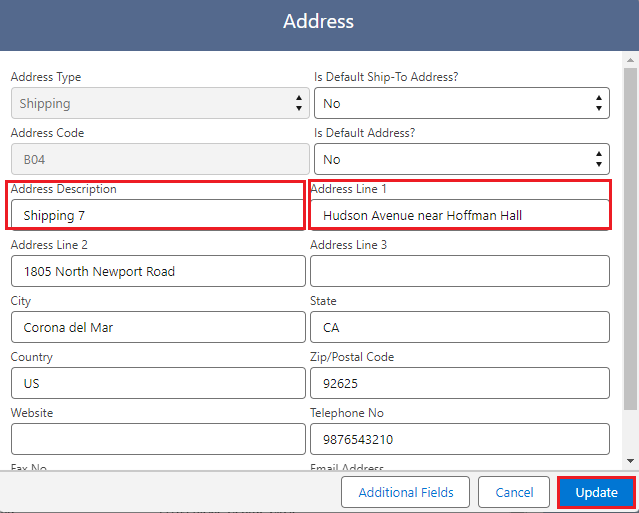Click the City text field
Screen dimensions: 639x513
[158, 327]
